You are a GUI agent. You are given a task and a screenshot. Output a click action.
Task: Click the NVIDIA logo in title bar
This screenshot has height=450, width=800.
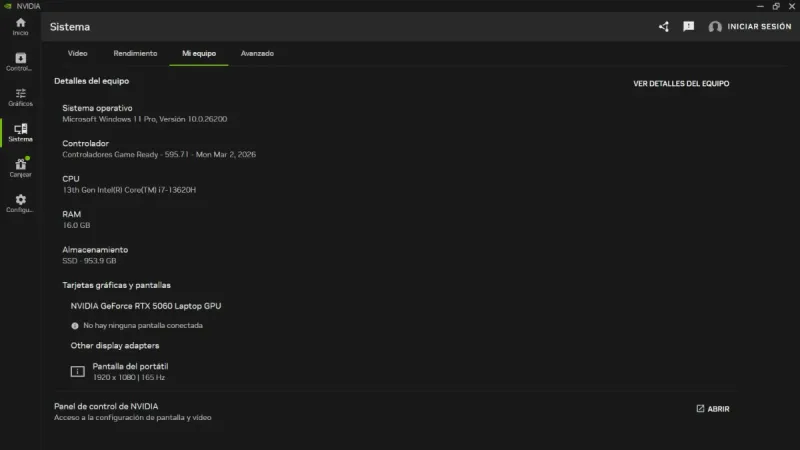pyautogui.click(x=8, y=6)
